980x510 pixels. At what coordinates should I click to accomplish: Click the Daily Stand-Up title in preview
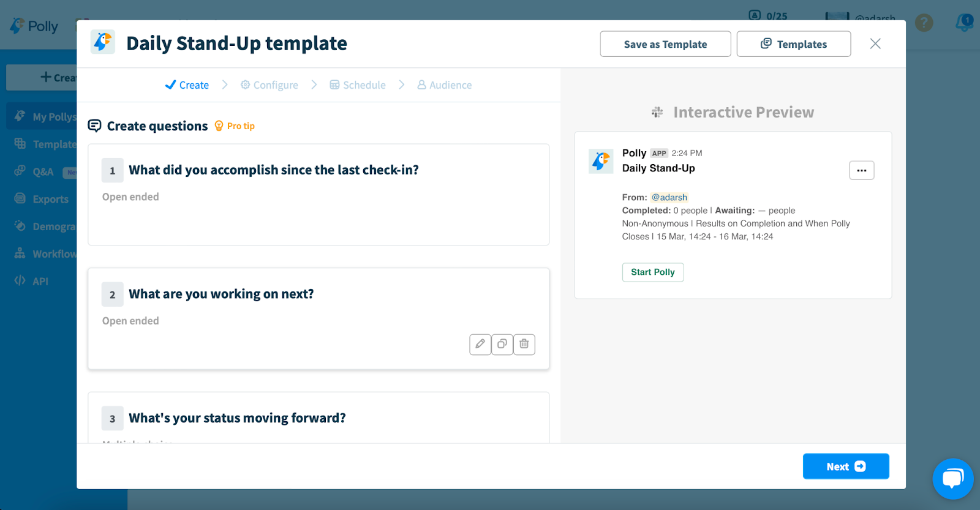click(x=658, y=168)
